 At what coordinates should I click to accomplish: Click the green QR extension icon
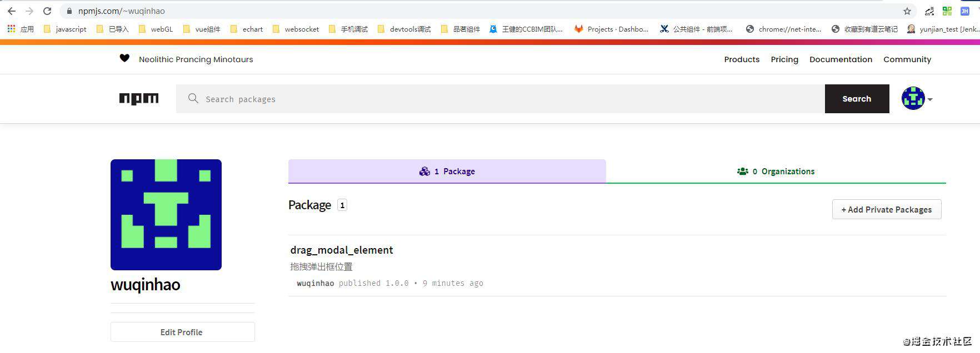(x=947, y=11)
